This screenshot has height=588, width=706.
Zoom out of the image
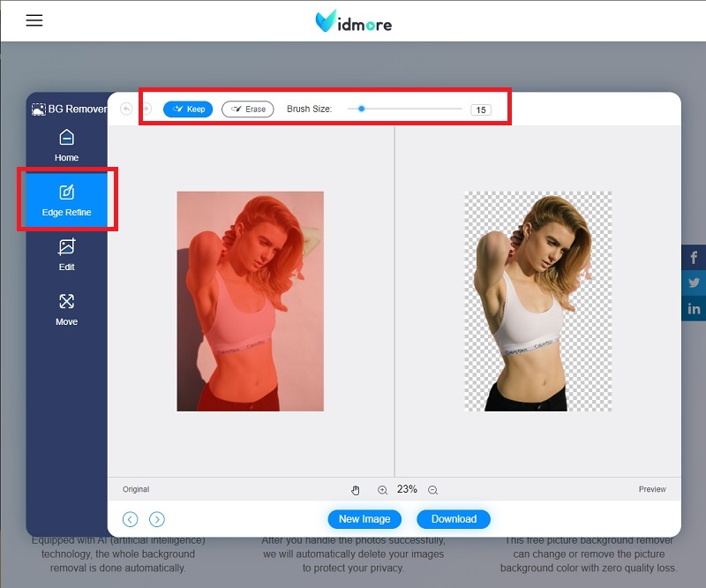433,490
